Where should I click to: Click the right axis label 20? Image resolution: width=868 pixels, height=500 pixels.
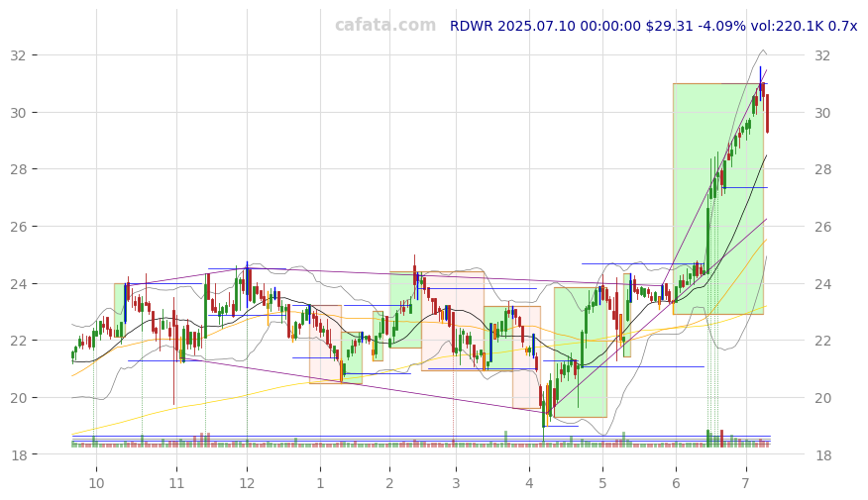[x=822, y=398]
